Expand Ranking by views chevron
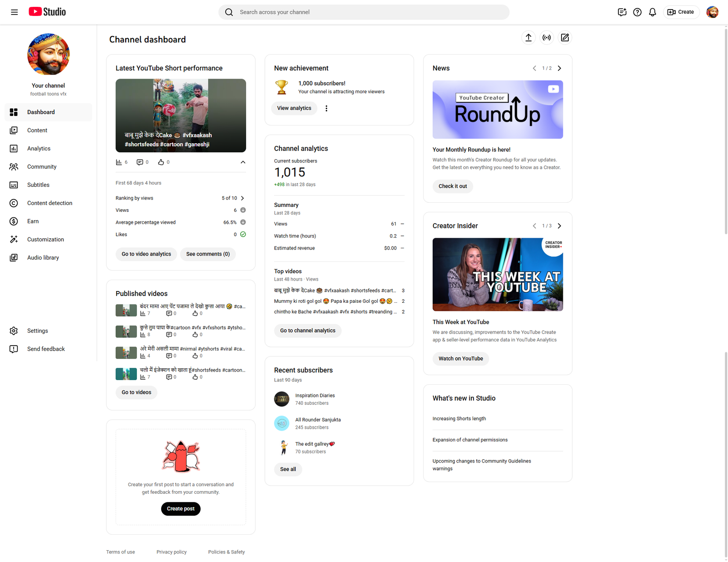Image resolution: width=728 pixels, height=562 pixels. [243, 198]
